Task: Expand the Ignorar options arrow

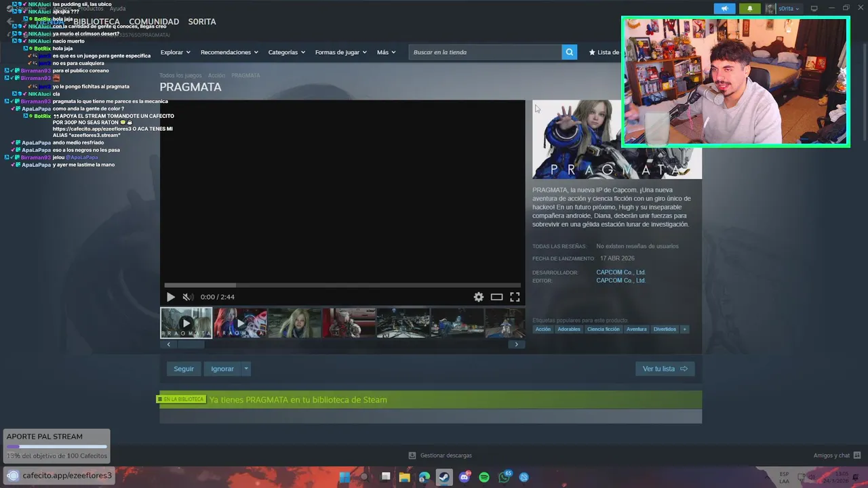Action: coord(246,369)
